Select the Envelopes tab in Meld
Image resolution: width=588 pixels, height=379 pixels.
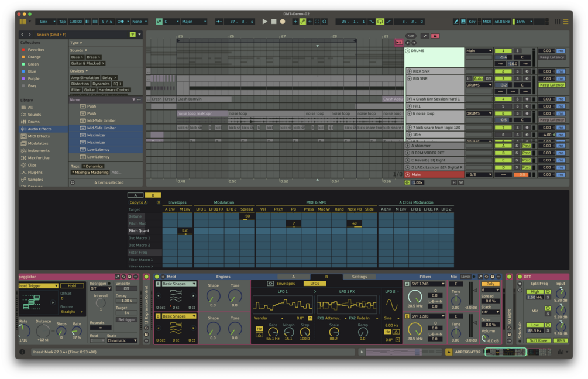[x=286, y=284]
